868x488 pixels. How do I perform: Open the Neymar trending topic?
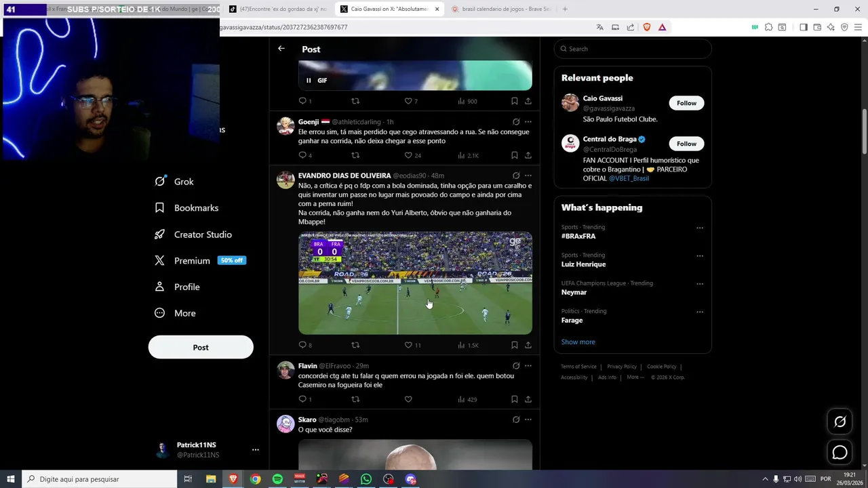(x=574, y=292)
